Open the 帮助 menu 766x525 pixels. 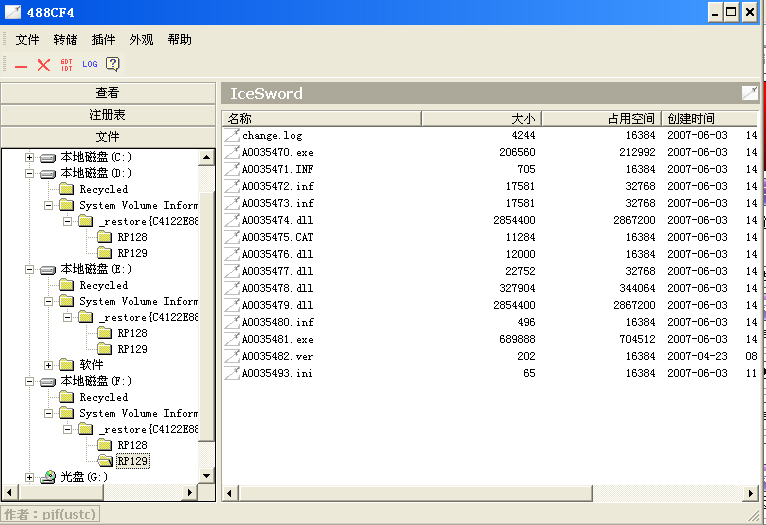click(179, 40)
